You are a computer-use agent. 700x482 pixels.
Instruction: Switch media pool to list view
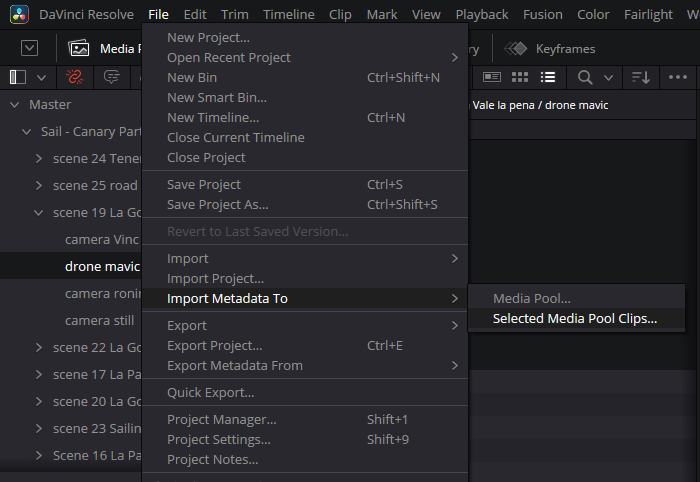(547, 77)
